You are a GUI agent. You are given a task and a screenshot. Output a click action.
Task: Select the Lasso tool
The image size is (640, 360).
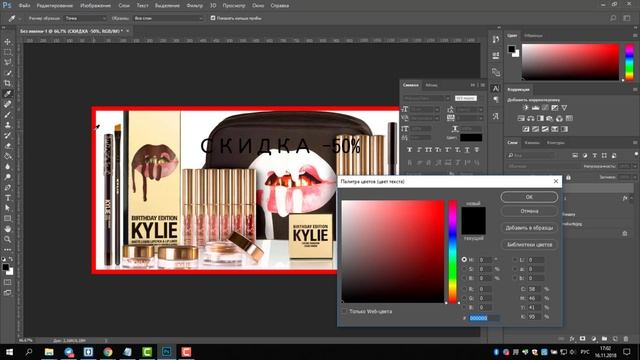[x=7, y=62]
